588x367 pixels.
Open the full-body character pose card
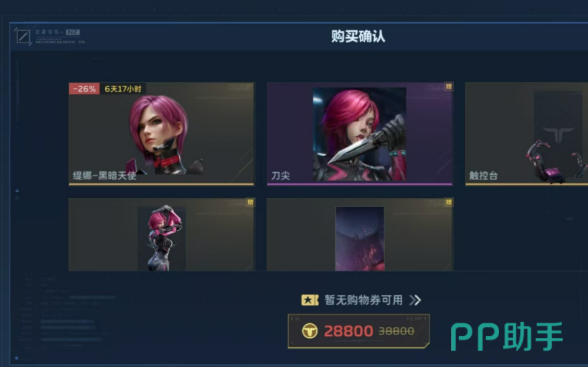point(161,234)
